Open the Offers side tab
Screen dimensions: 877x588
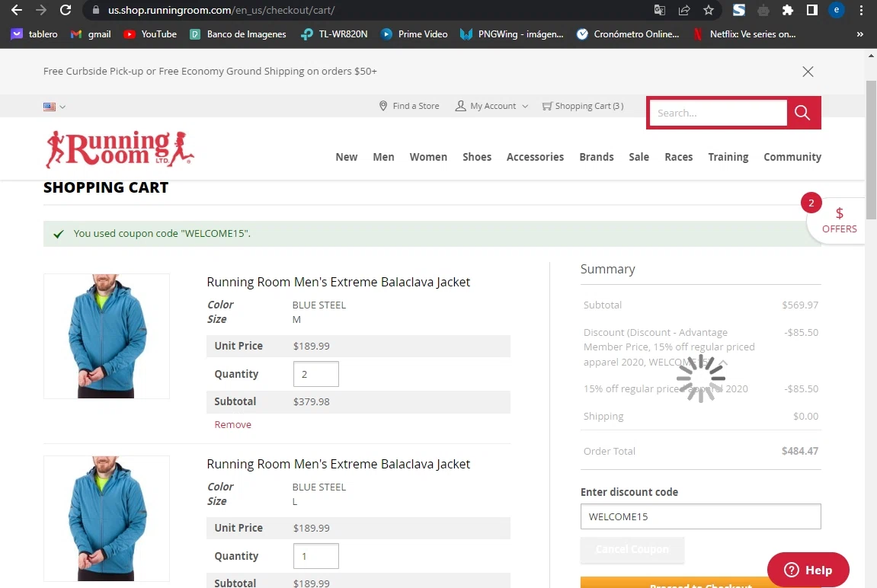[x=838, y=221]
